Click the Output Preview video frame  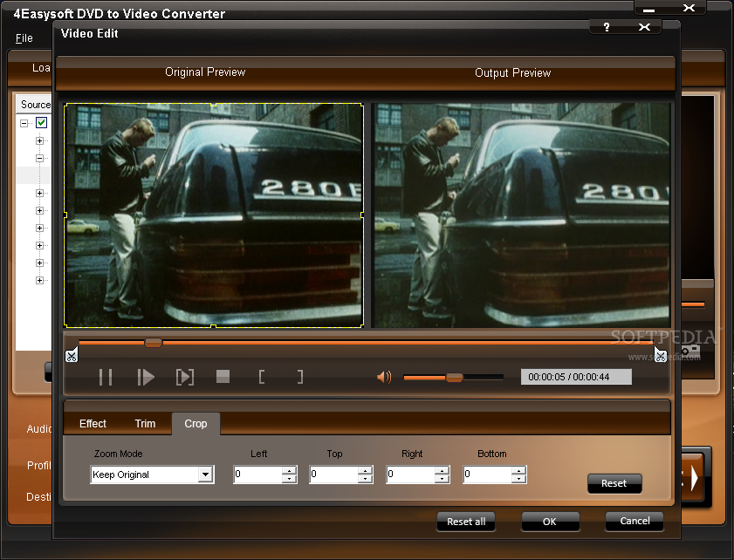tap(521, 215)
